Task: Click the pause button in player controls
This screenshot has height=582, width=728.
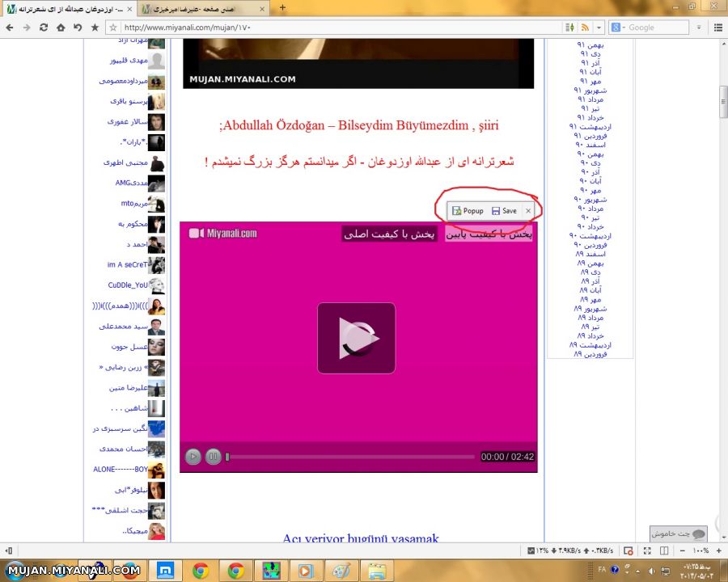Action: click(x=213, y=457)
